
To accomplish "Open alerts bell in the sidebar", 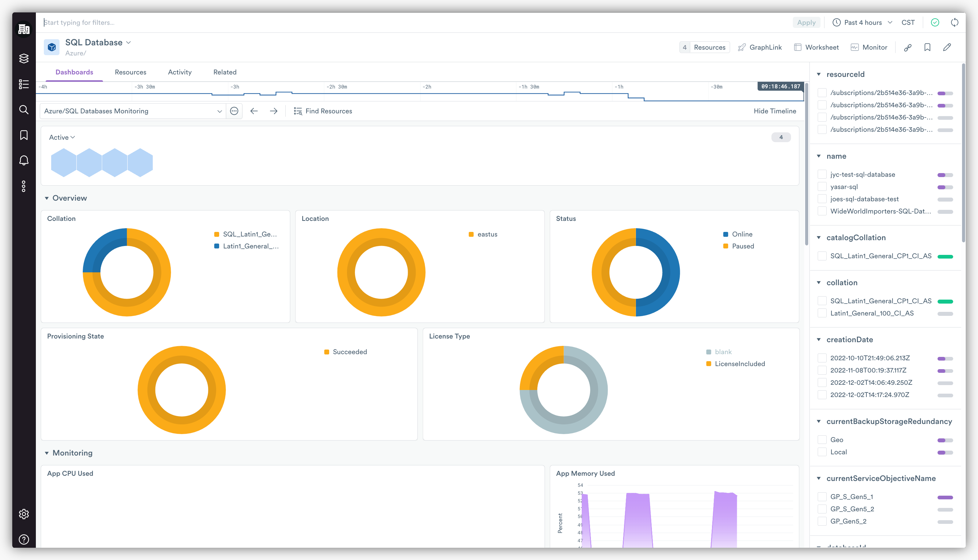I will pos(24,161).
